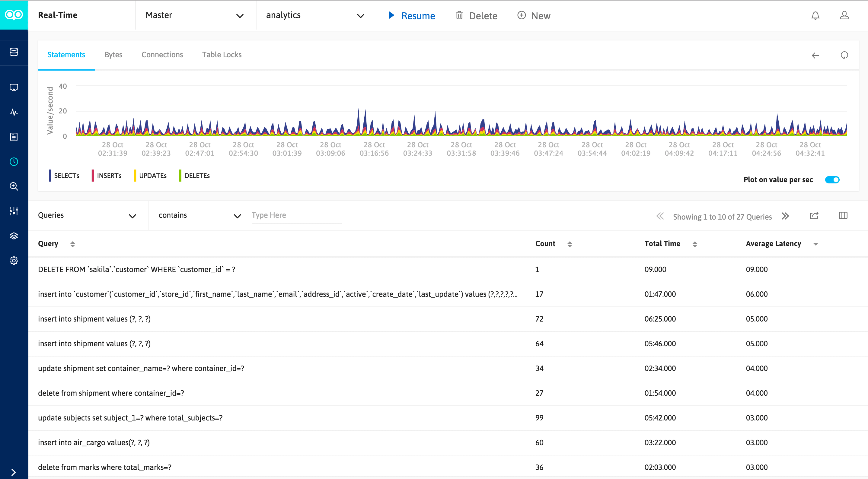The width and height of the screenshot is (868, 479).
Task: Open the Master server dropdown
Action: click(x=194, y=15)
